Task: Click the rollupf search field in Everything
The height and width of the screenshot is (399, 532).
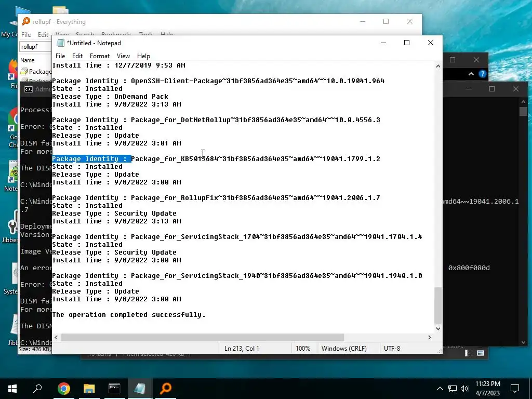Action: click(36, 46)
